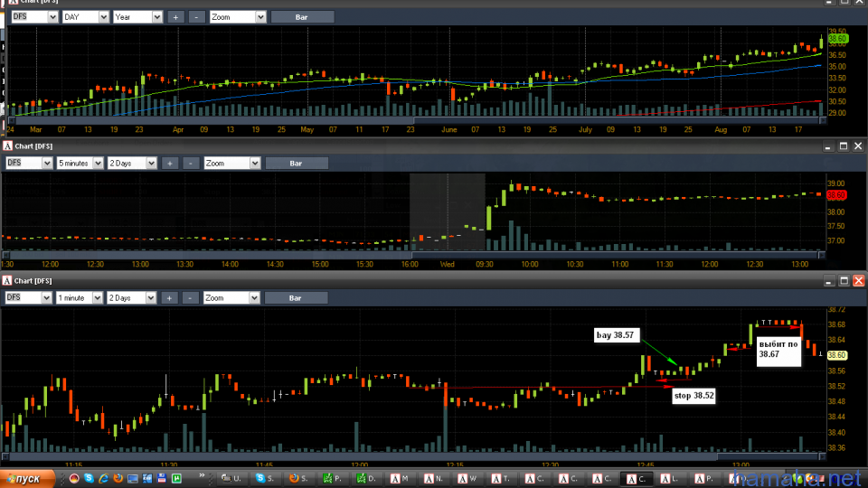Click horizontal scrollbar of the 1 minute chart
Screen dimensions: 868x488
coord(413,456)
